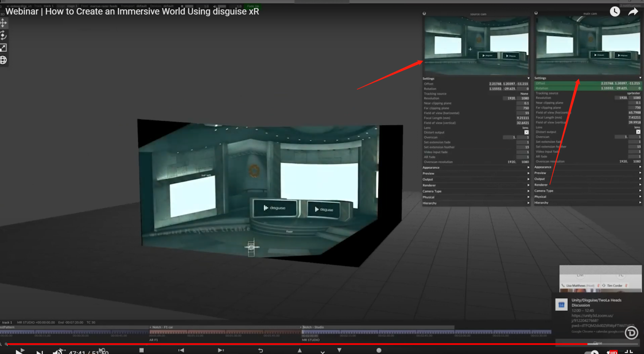Click main cam Tracking source sprtester value
This screenshot has width=644, height=354.
(633, 93)
